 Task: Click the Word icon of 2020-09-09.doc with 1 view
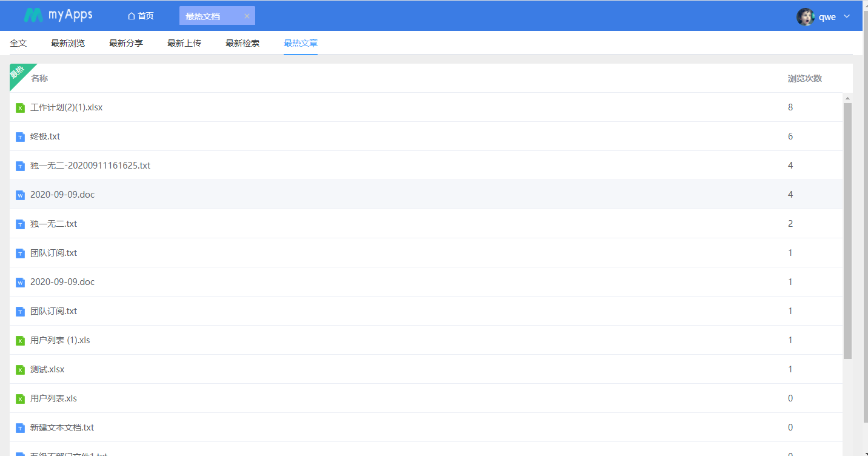(x=20, y=283)
